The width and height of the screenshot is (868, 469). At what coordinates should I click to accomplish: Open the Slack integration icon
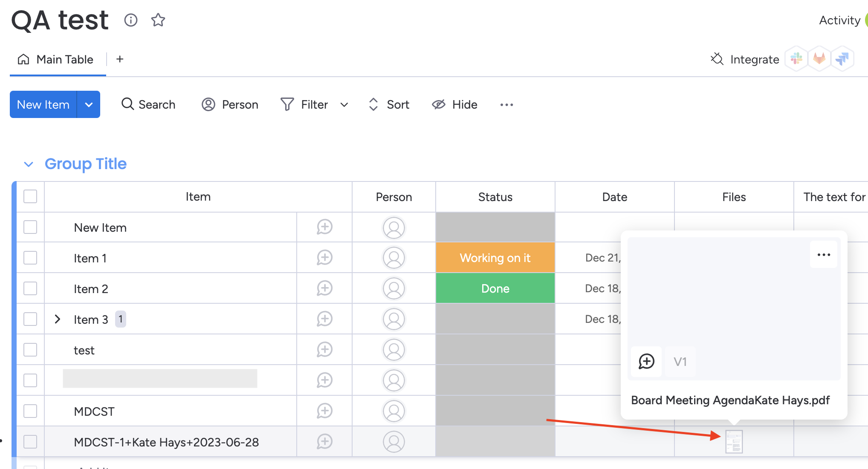tap(796, 58)
